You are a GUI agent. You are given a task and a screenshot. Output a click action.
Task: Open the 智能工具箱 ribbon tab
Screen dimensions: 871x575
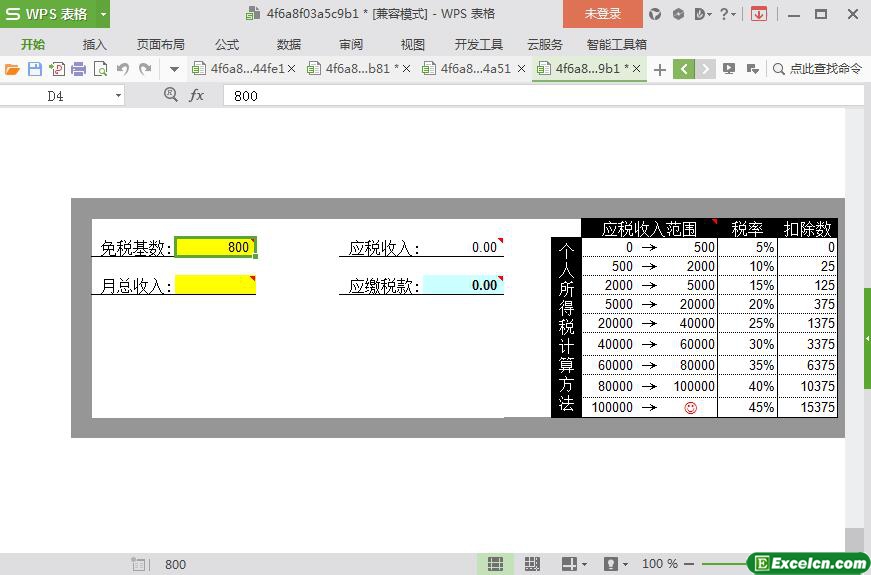point(617,44)
